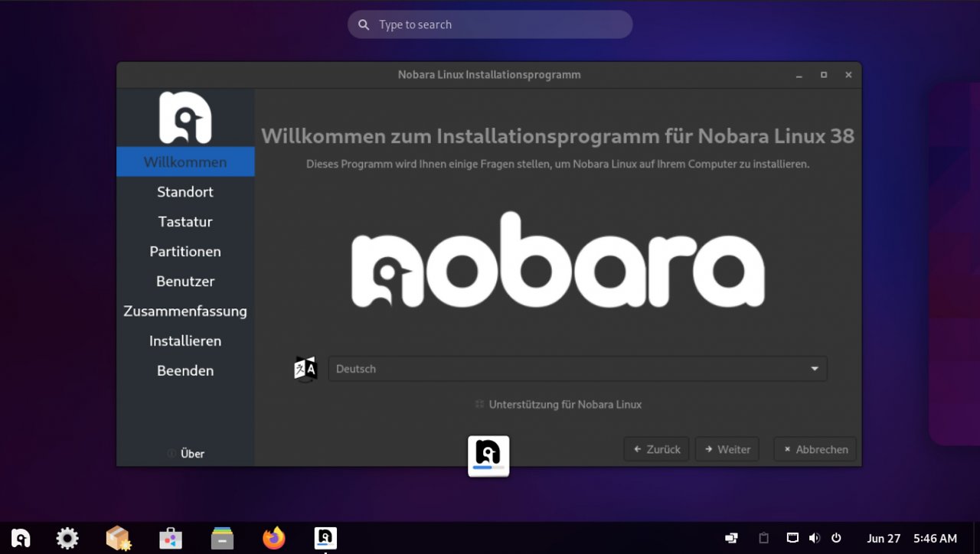Open Unterstützung für Nobara Linux link

(x=558, y=404)
